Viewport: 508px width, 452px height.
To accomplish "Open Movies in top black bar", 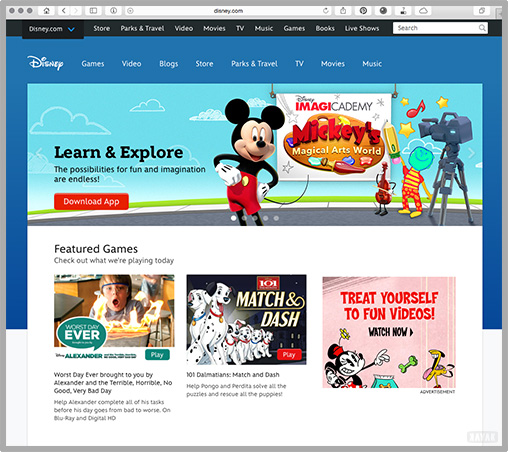I will point(214,28).
